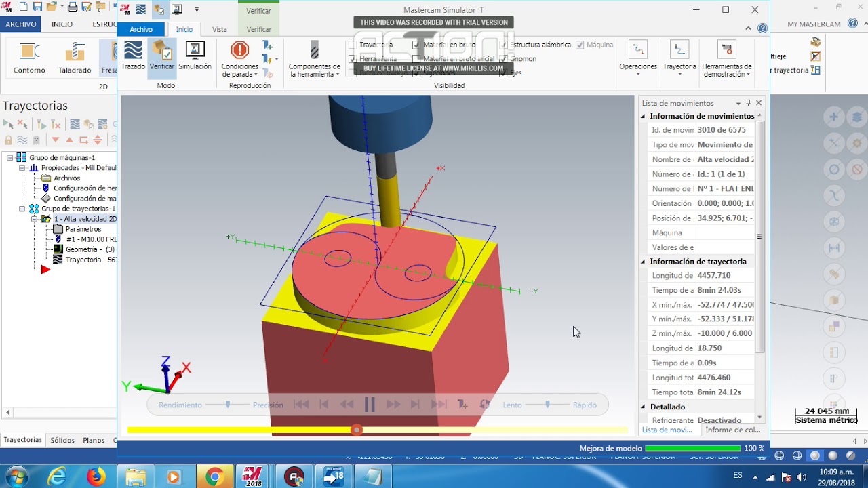Viewport: 868px width, 488px height.
Task: Switch to Lista de movi... bottom tab
Action: coord(667,430)
